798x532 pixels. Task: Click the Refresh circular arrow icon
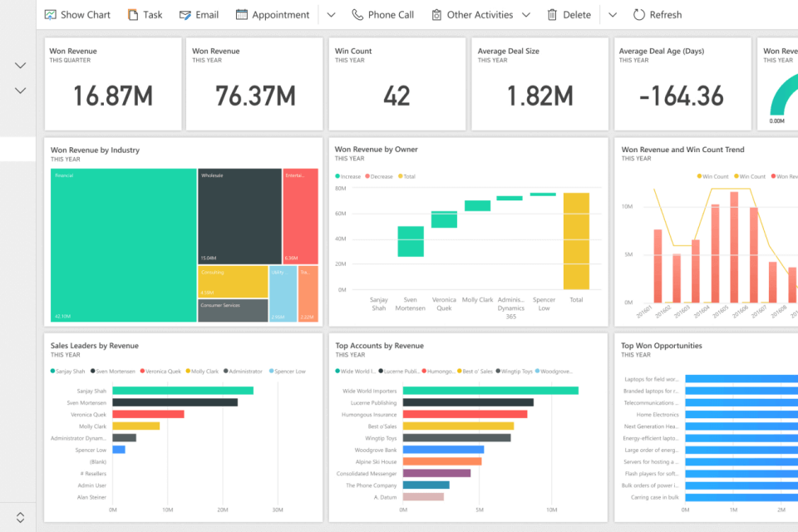pyautogui.click(x=638, y=15)
